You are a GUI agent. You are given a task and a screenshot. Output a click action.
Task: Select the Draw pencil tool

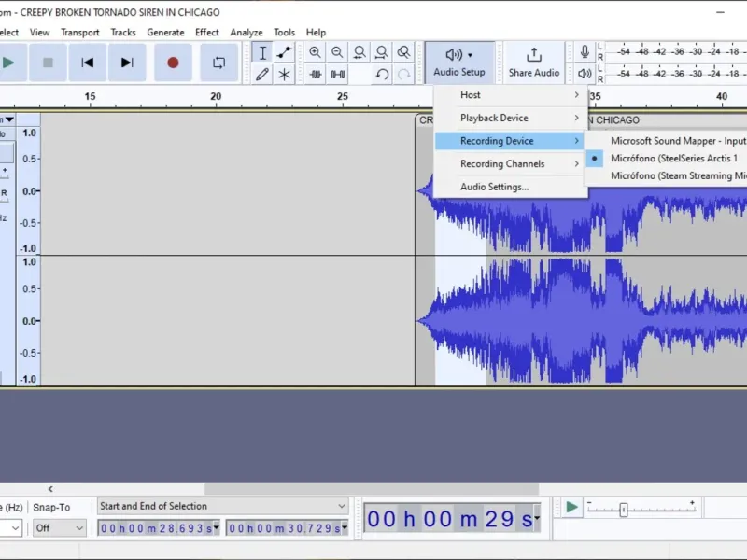click(262, 75)
